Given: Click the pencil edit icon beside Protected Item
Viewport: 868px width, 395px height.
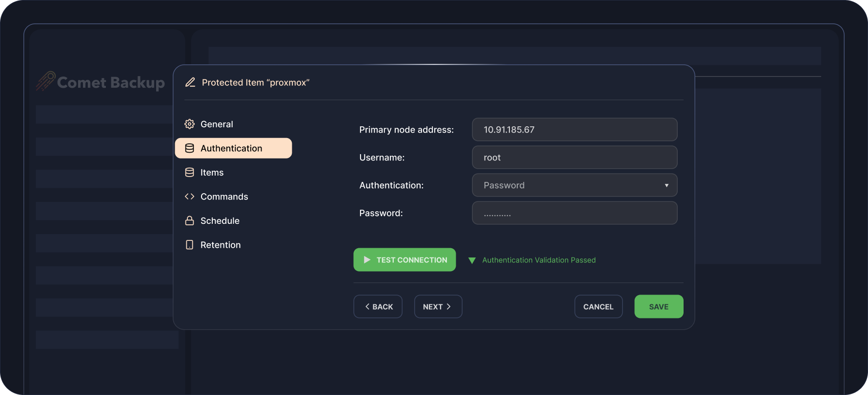Looking at the screenshot, I should 190,82.
